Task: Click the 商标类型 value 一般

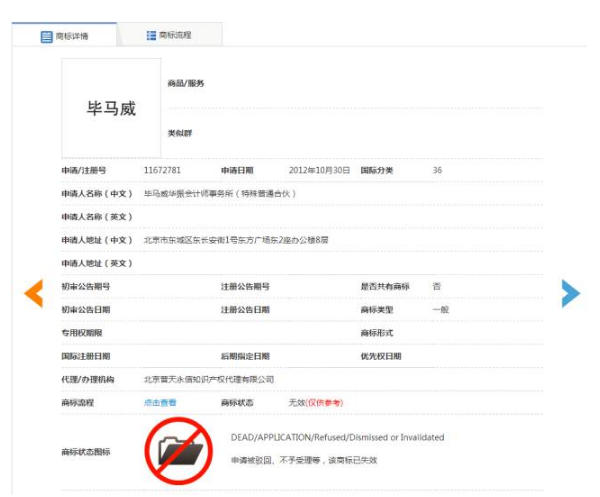Action: pos(441,310)
